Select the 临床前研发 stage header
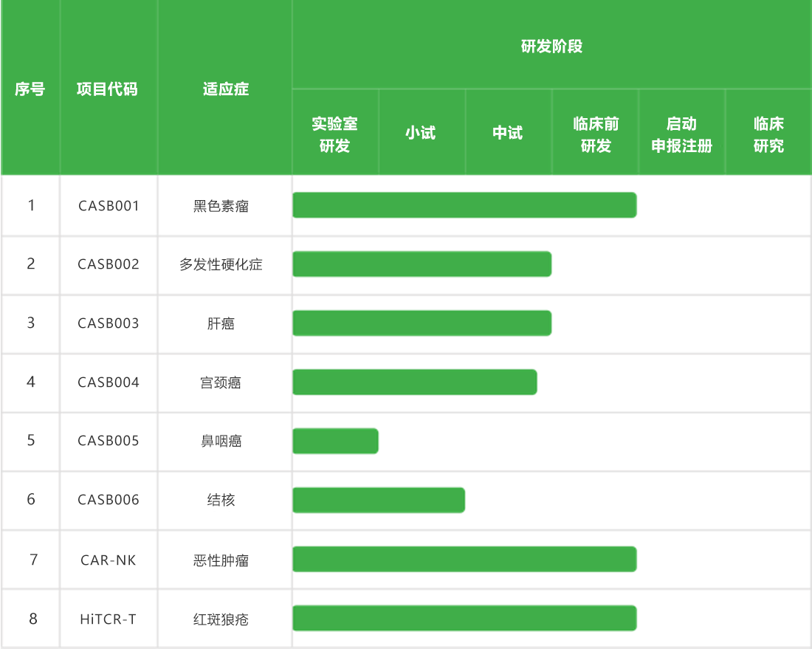This screenshot has width=812, height=649. click(595, 134)
